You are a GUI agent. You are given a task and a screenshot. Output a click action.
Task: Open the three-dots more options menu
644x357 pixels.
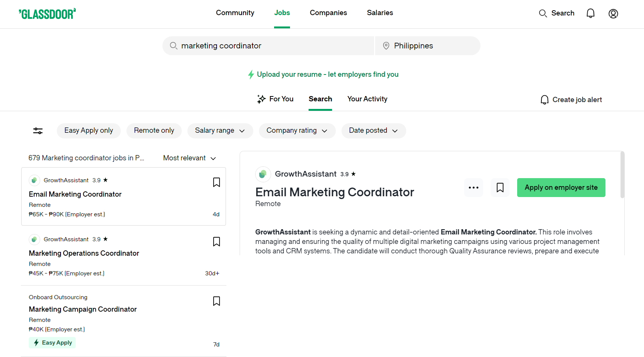474,188
